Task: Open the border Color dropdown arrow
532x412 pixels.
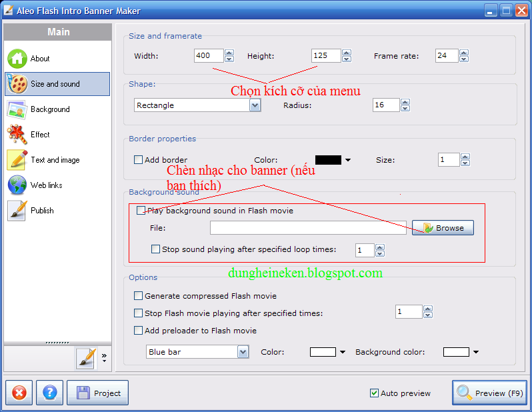Action: click(x=348, y=160)
